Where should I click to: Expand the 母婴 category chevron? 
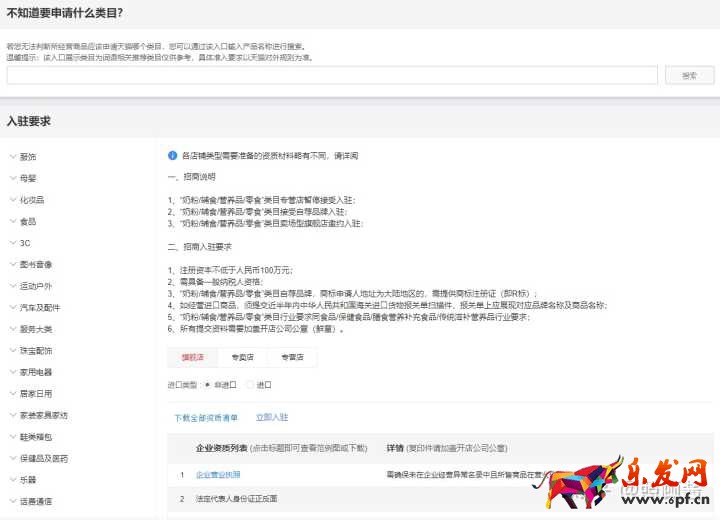coord(12,178)
